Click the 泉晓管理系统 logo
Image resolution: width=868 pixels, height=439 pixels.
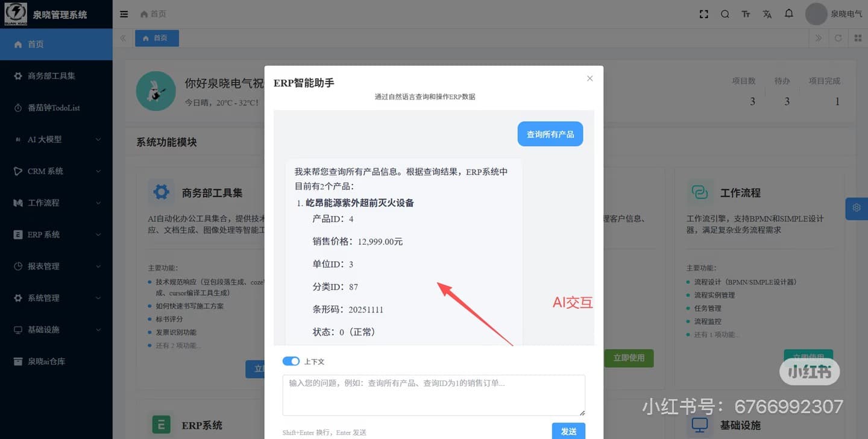pos(15,14)
